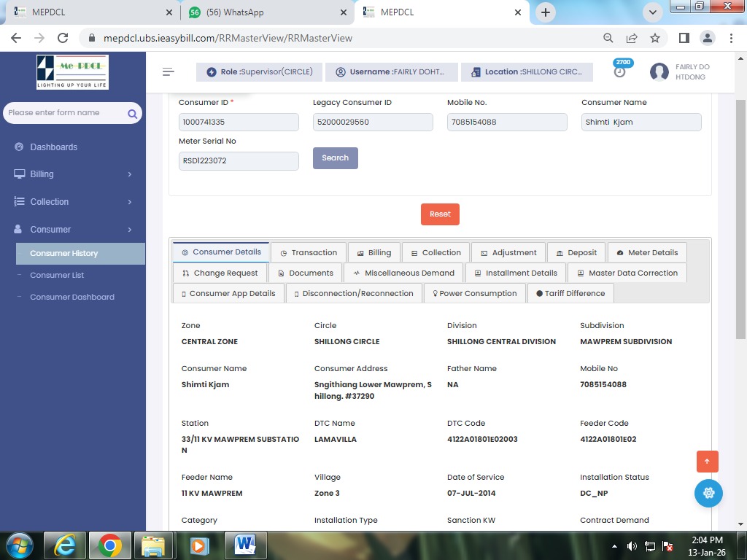The height and width of the screenshot is (560, 747).
Task: Open Consumer App Details tab
Action: coord(228,293)
